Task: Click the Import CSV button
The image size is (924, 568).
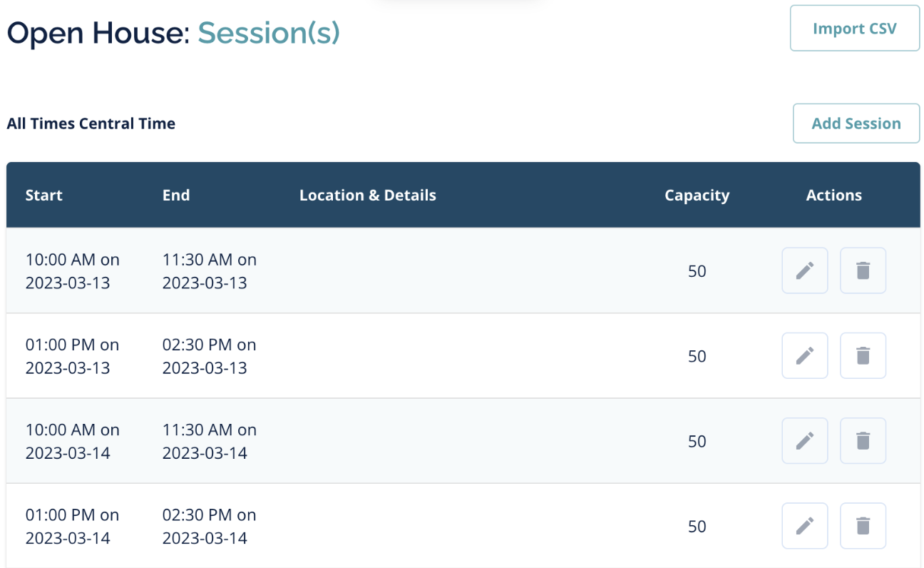Action: click(854, 29)
